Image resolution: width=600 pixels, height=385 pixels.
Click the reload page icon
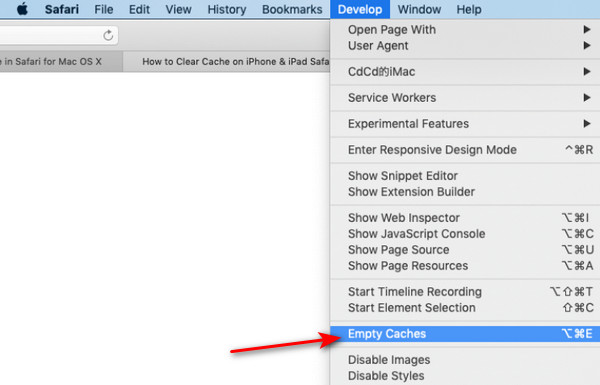tap(108, 35)
